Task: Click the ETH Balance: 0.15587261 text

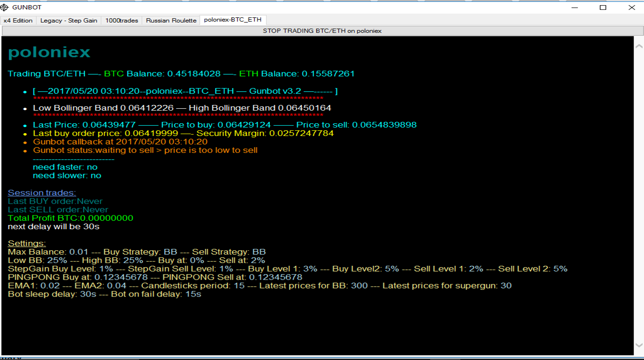Action: click(x=297, y=74)
